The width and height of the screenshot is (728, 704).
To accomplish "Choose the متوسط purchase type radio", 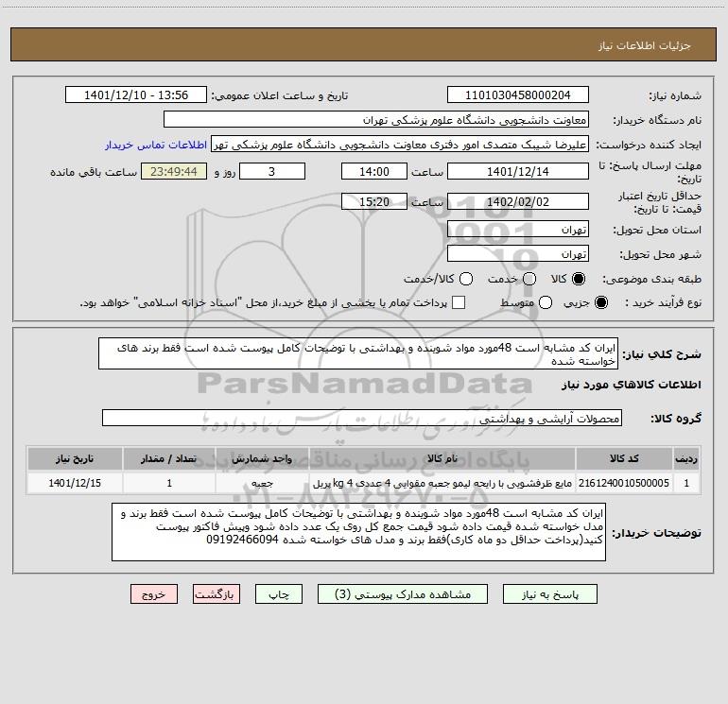I will pos(546,302).
